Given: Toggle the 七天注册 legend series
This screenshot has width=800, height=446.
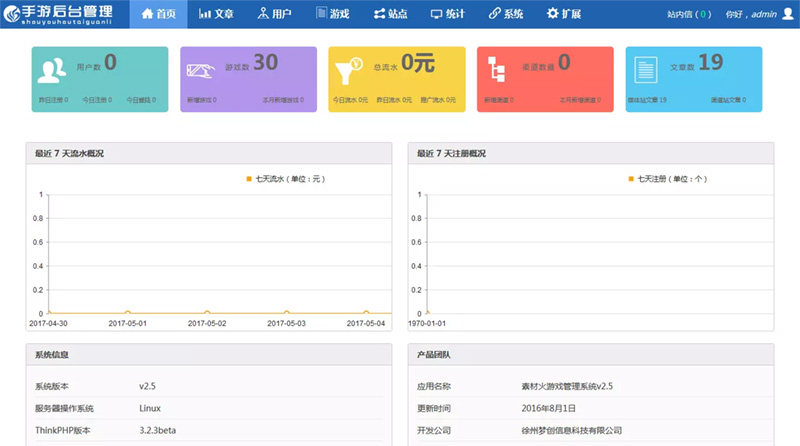Looking at the screenshot, I should pyautogui.click(x=667, y=178).
